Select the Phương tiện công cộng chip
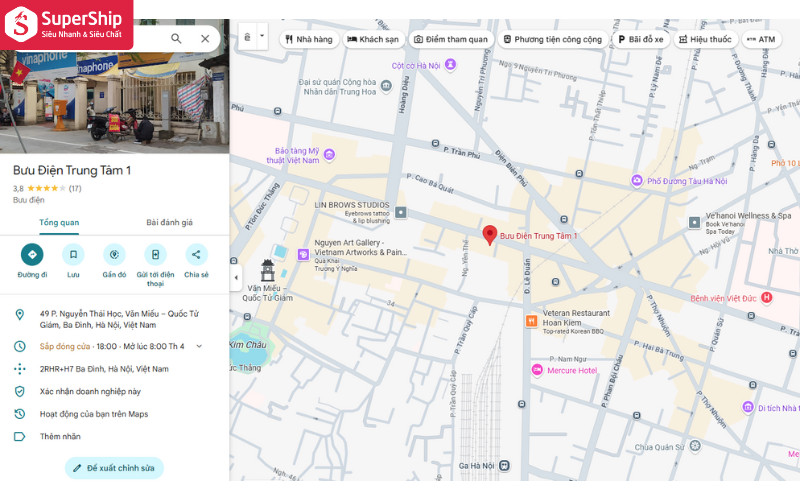 pos(553,39)
